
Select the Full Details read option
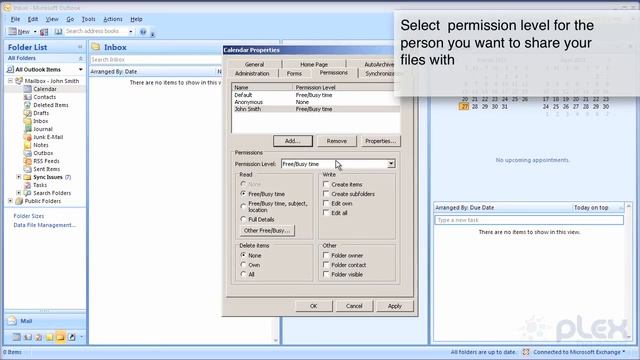click(243, 220)
